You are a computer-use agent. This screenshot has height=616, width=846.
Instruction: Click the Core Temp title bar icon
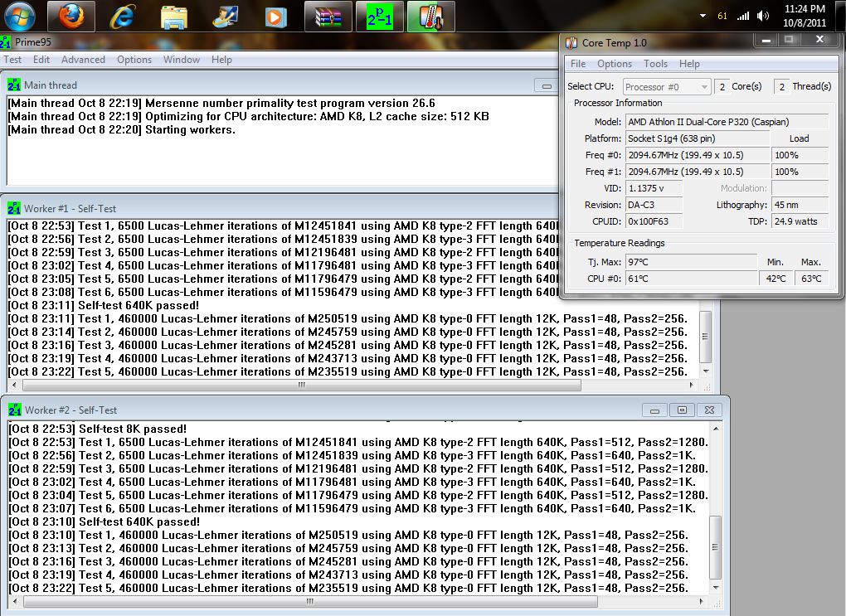click(571, 42)
